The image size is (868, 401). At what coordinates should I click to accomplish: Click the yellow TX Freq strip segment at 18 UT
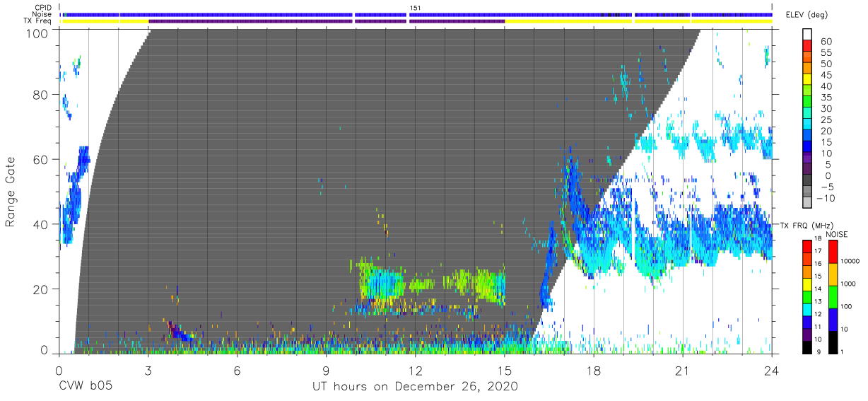[593, 21]
